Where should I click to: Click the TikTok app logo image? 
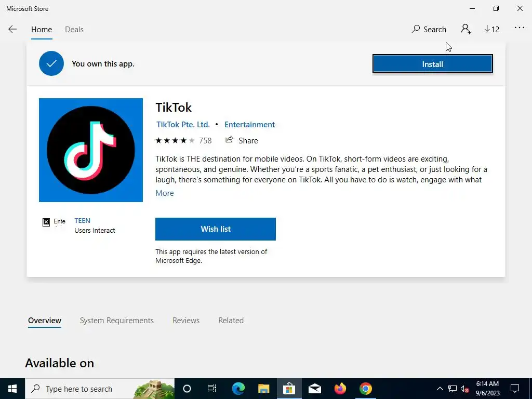click(91, 150)
